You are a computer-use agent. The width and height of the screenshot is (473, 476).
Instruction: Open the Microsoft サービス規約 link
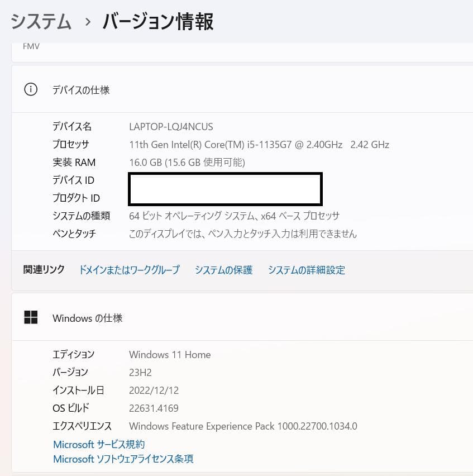(x=97, y=444)
